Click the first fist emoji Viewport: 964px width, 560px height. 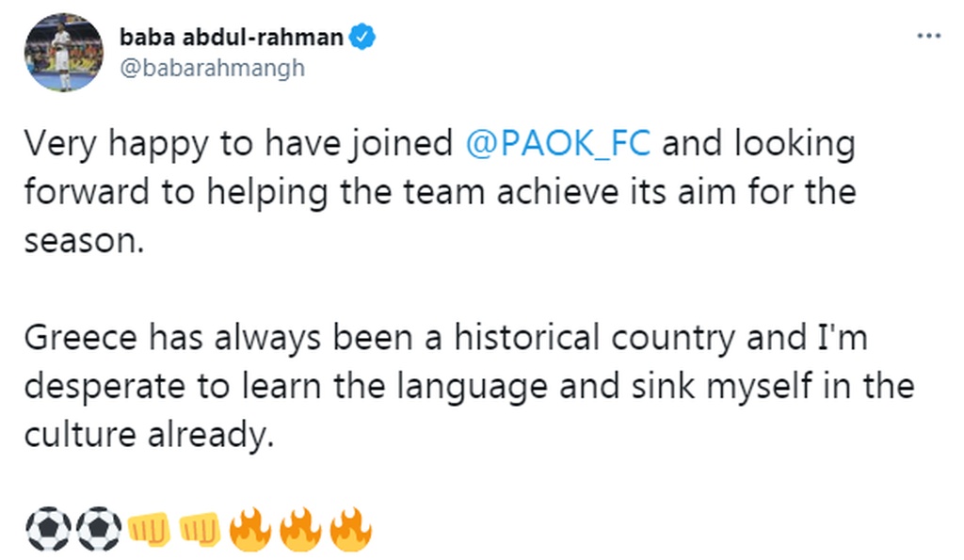[150, 530]
